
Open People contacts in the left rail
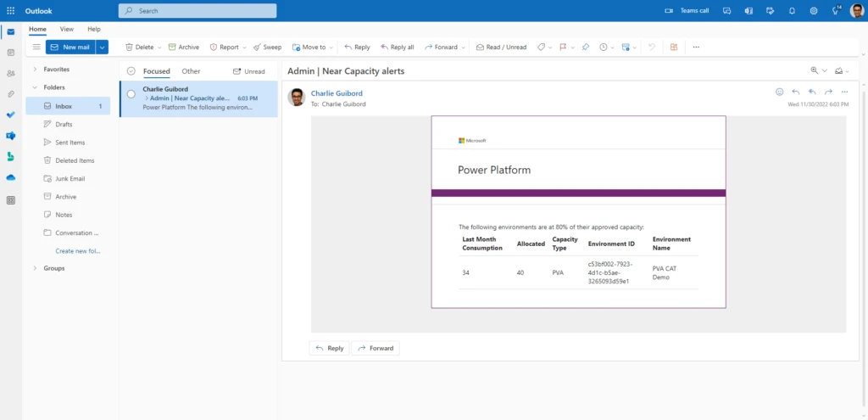point(10,73)
